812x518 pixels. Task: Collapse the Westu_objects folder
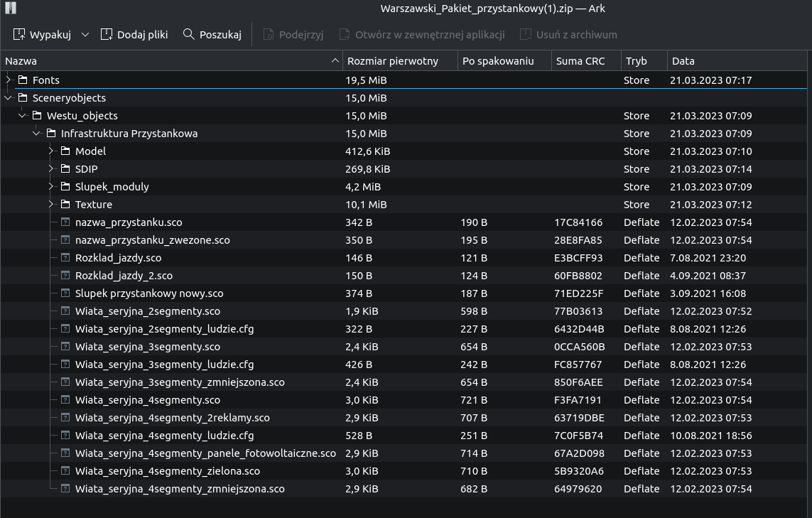click(22, 116)
